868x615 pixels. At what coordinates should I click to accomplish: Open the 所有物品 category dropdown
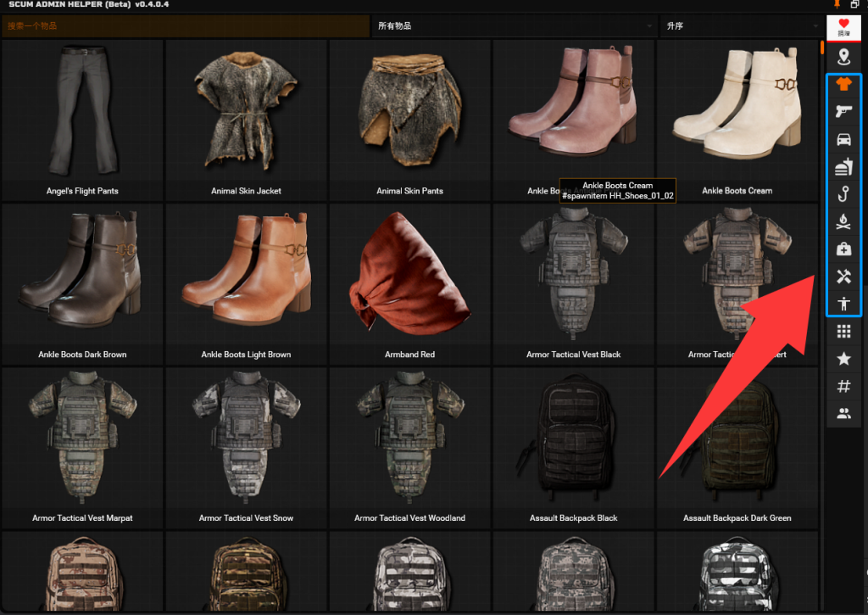[x=515, y=26]
